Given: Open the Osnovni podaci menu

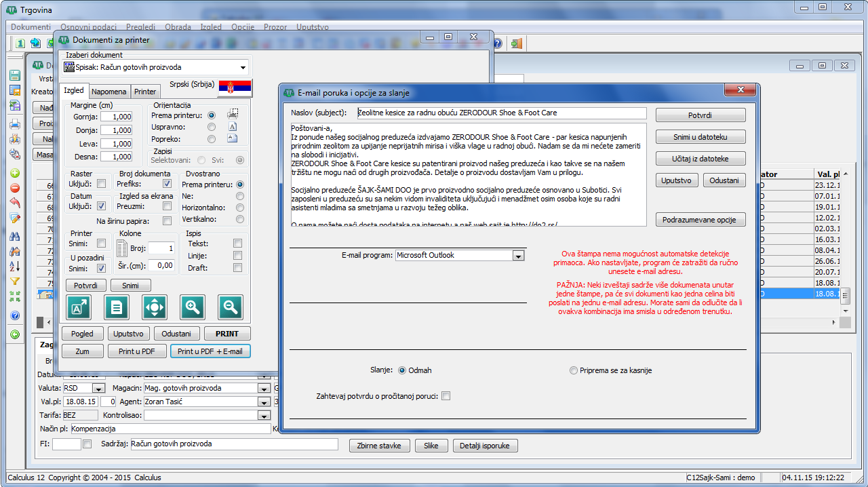Looking at the screenshot, I should click(88, 27).
